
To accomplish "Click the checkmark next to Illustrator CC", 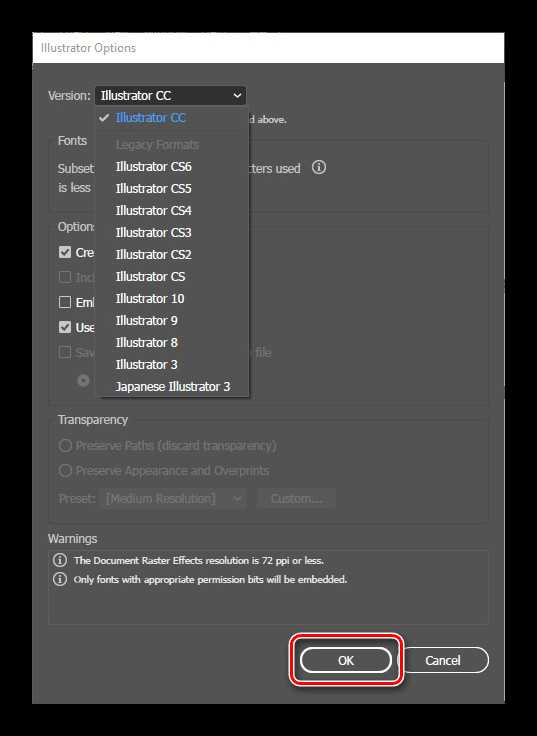I will click(104, 117).
